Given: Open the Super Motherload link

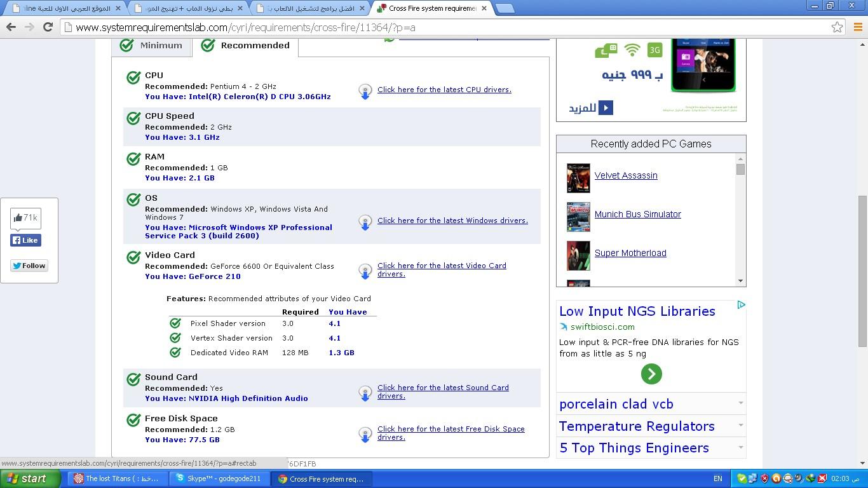Looking at the screenshot, I should click(630, 253).
